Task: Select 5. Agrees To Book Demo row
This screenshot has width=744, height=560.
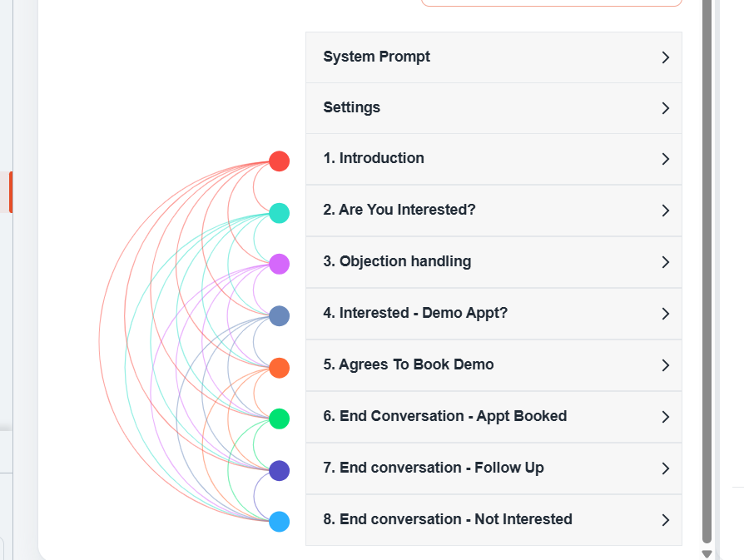Action: pos(494,365)
